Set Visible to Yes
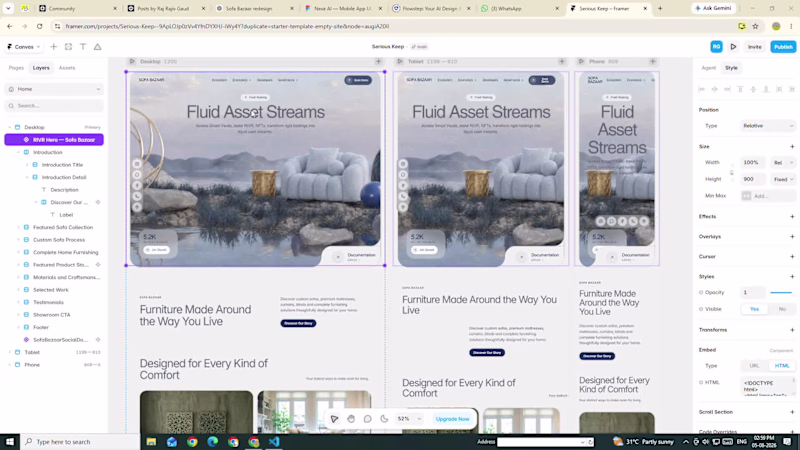The image size is (800, 450). 754,309
